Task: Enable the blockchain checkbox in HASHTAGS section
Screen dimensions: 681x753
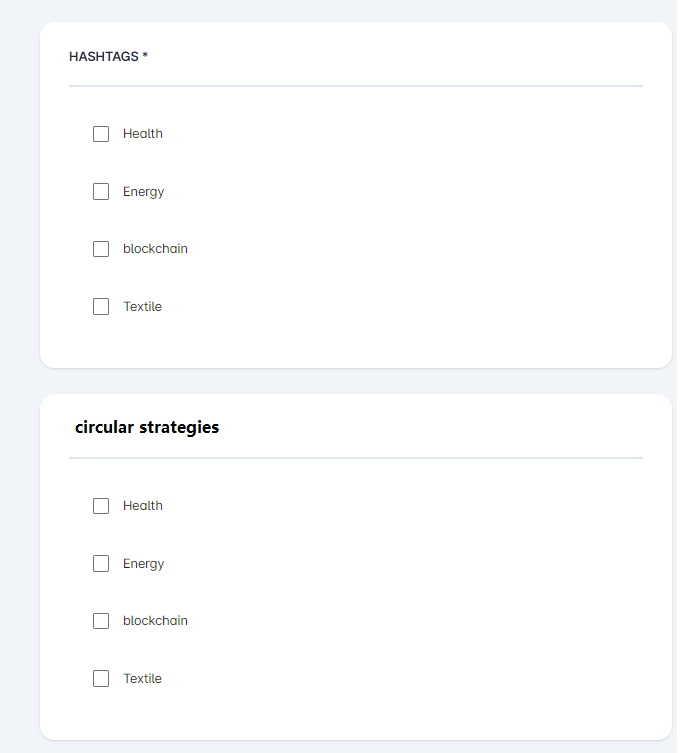Action: click(x=101, y=249)
